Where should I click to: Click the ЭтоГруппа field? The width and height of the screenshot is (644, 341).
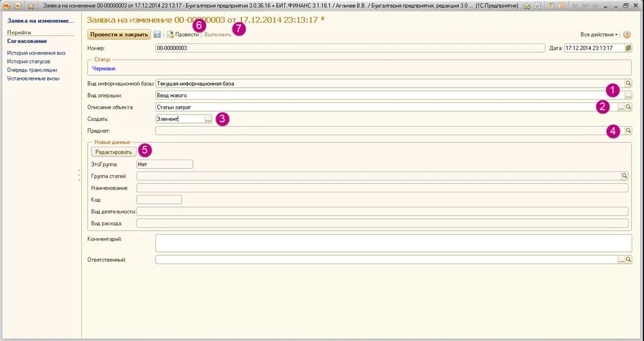[165, 164]
